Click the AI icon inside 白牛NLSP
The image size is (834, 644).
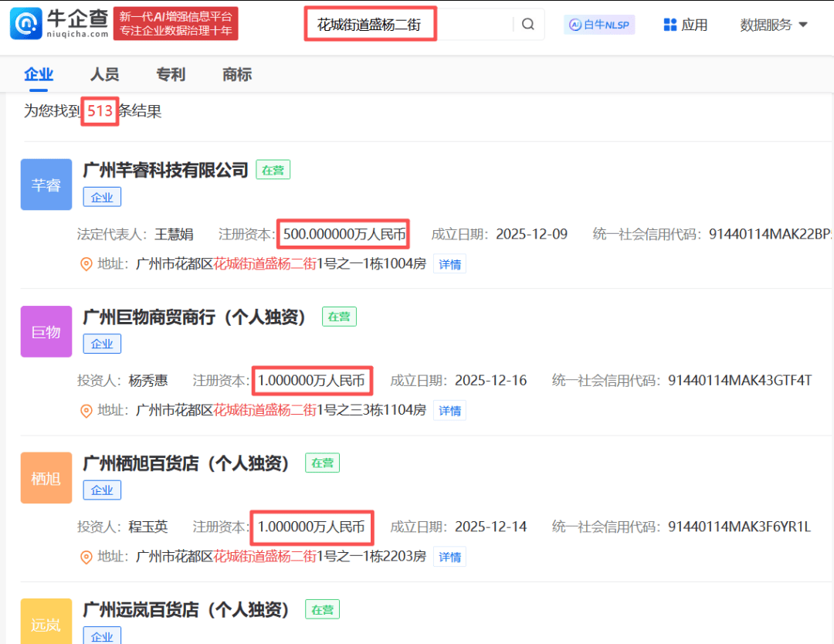click(x=574, y=25)
